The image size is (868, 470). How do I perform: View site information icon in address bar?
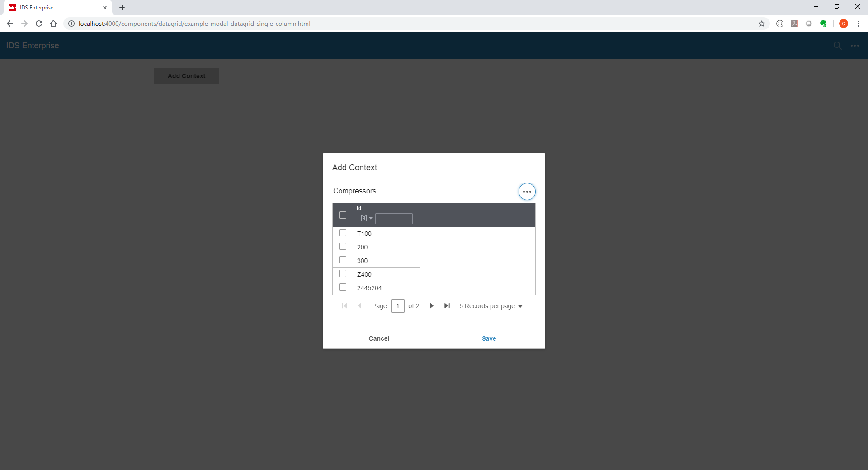click(x=71, y=23)
